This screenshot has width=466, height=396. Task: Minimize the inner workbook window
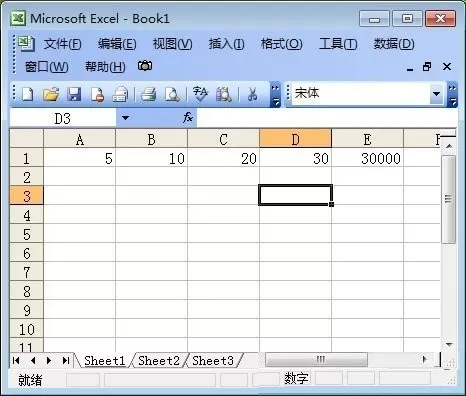pos(410,68)
